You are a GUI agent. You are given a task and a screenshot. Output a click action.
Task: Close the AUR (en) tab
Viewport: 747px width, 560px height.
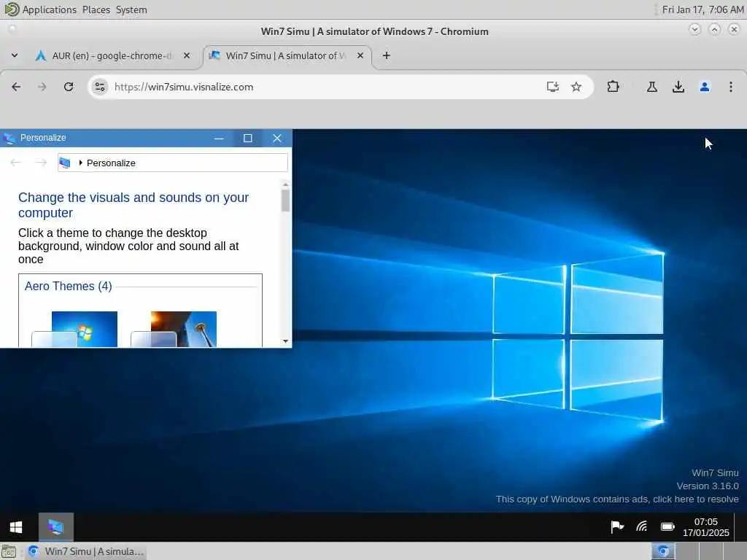(x=187, y=55)
